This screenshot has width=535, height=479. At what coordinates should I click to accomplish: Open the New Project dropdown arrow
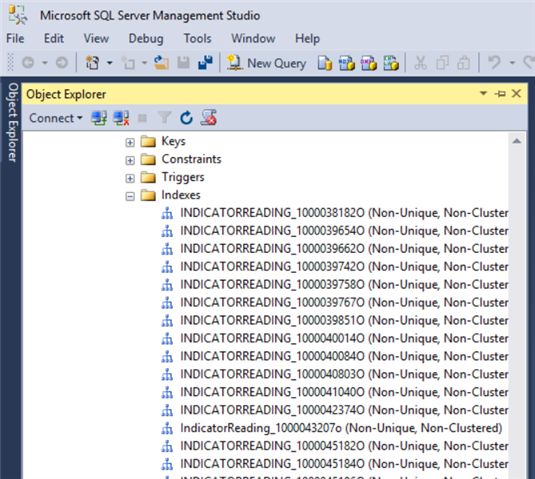[110, 63]
